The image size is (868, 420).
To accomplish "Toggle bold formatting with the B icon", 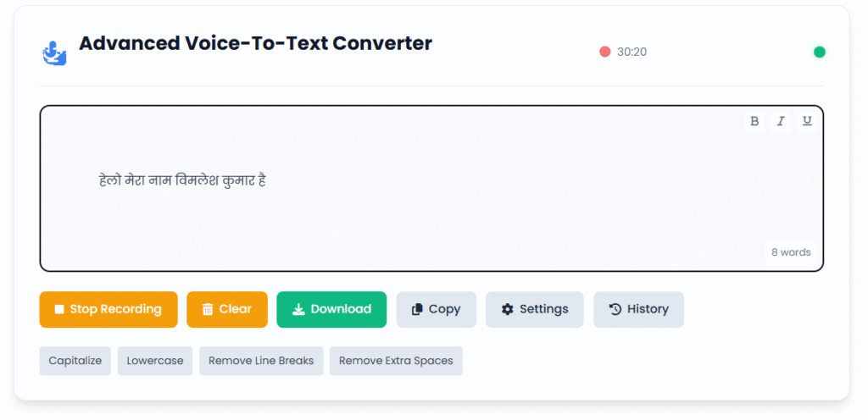I will tap(754, 122).
